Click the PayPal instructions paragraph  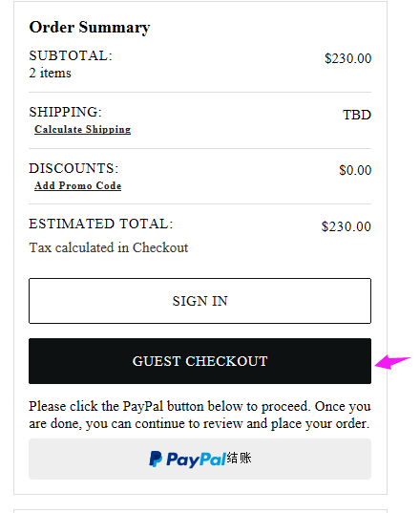click(x=199, y=415)
